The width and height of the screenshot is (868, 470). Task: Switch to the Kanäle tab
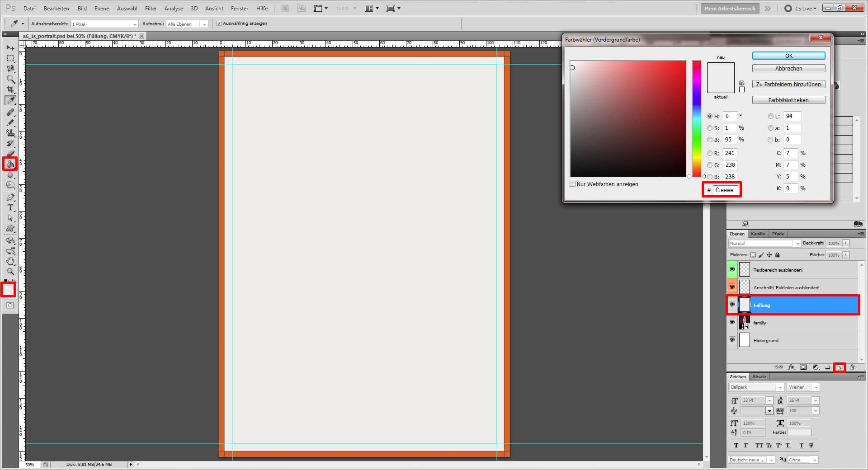pos(758,234)
